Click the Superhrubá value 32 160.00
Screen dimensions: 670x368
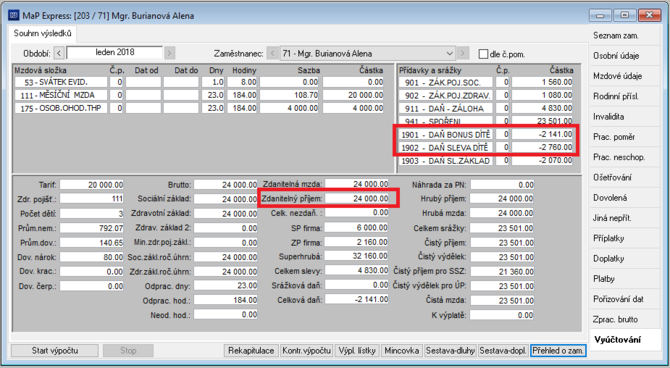tap(356, 256)
